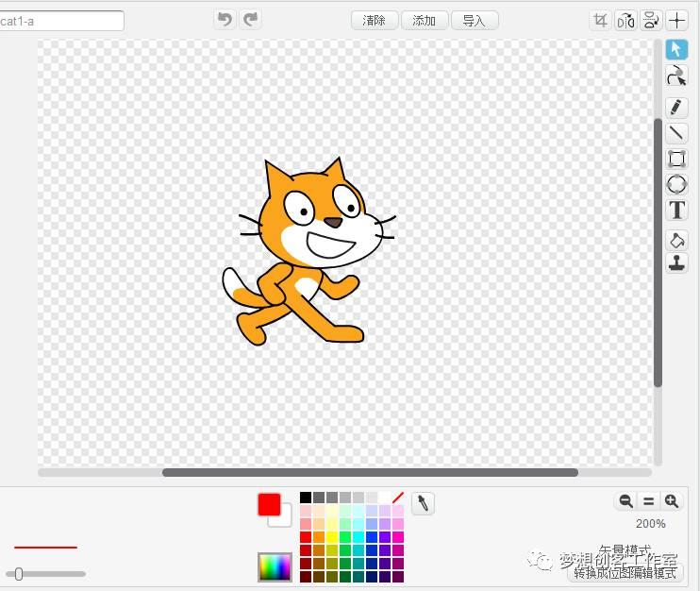
Task: Click the 200% zoom level text
Action: pos(650,524)
